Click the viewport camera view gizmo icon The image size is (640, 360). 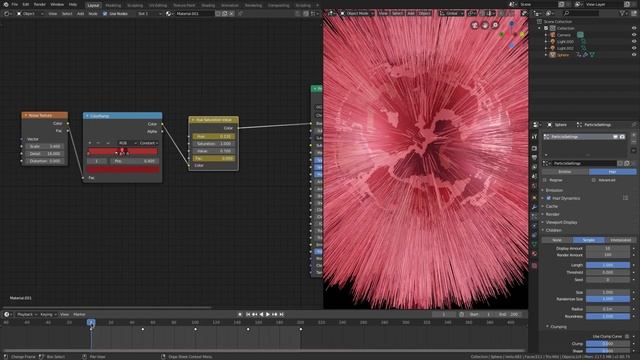pyautogui.click(x=475, y=25)
